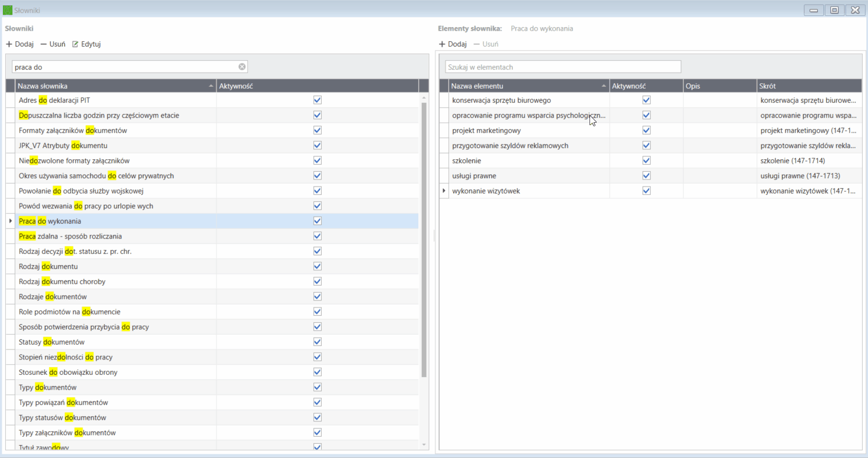Sort by the 'Nazwa elementu' column header arrow
The height and width of the screenshot is (458, 868).
click(604, 86)
